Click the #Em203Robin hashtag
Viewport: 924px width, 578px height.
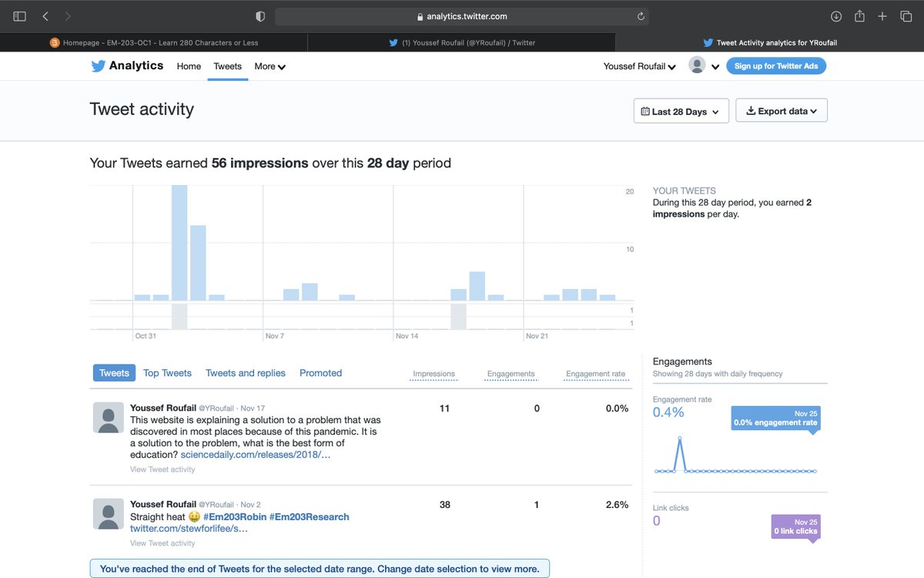coord(234,516)
